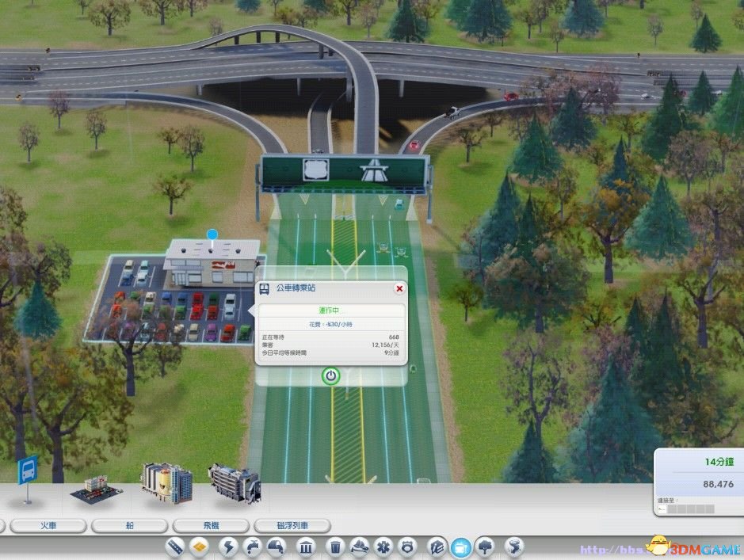The image size is (744, 560).
Task: Click the 88,476 value in side panel
Action: tap(718, 484)
